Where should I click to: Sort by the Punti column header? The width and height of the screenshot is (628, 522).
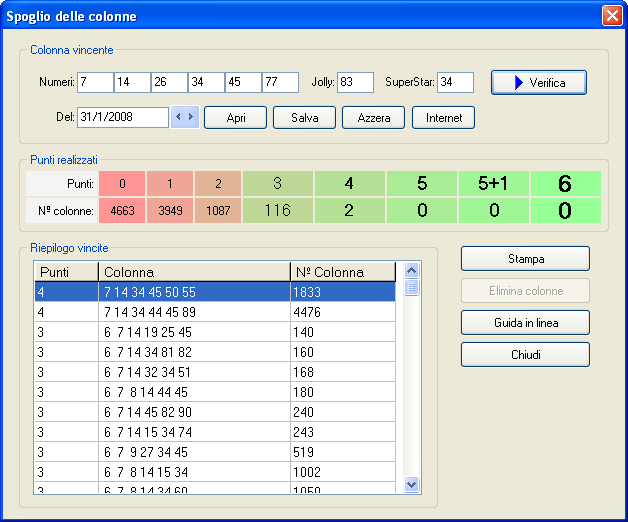[x=66, y=272]
